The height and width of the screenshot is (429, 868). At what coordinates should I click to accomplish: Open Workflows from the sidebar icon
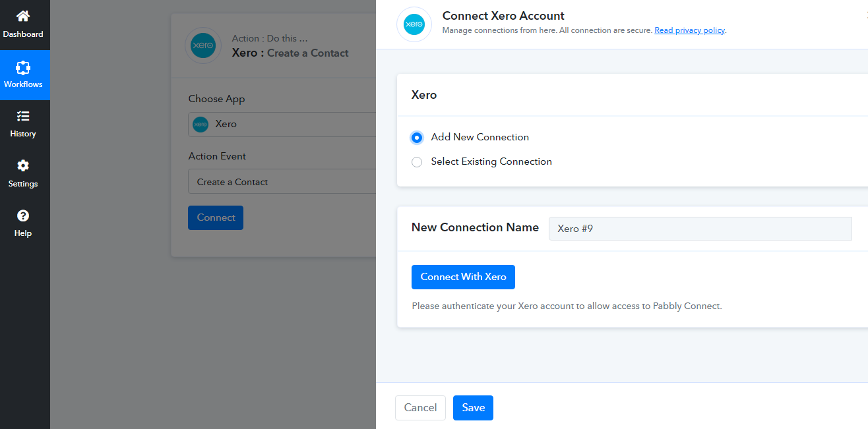[x=23, y=67]
